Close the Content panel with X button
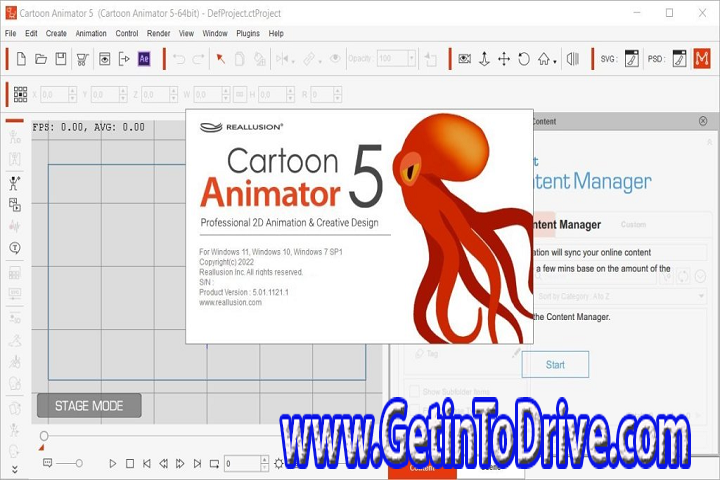This screenshot has height=480, width=720. tap(703, 121)
